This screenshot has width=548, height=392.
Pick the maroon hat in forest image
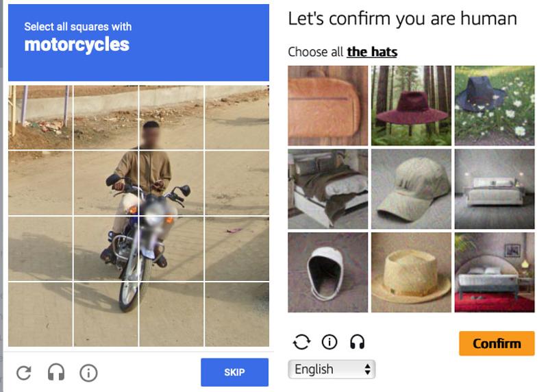pos(411,106)
